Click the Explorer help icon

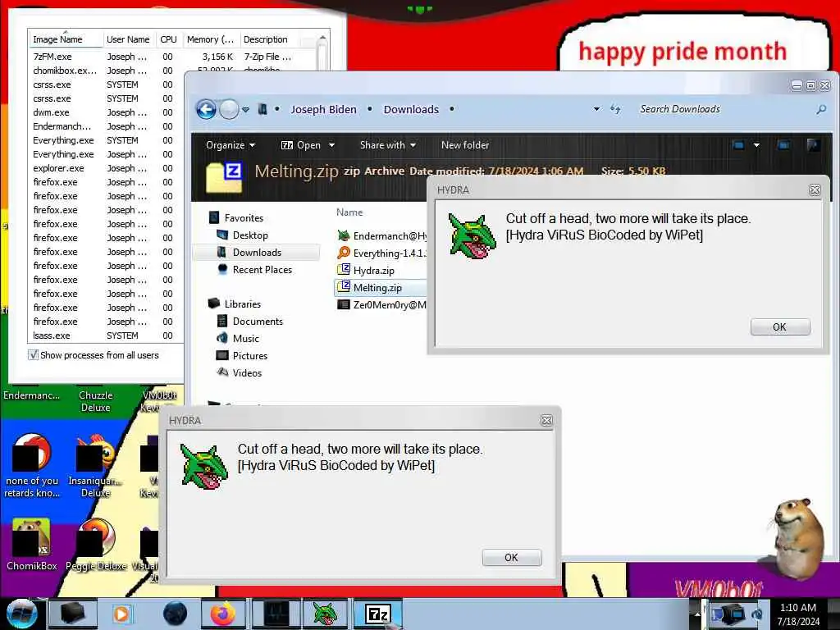813,145
